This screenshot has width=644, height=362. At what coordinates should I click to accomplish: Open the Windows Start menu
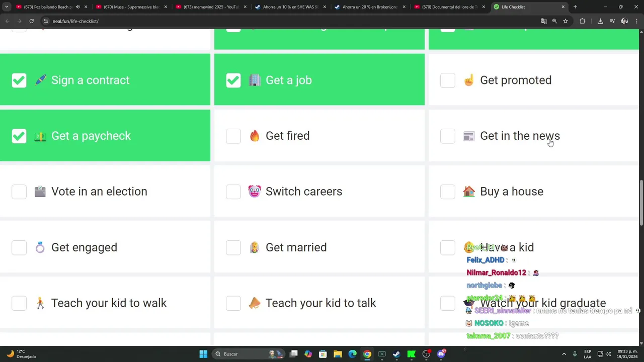click(x=203, y=354)
